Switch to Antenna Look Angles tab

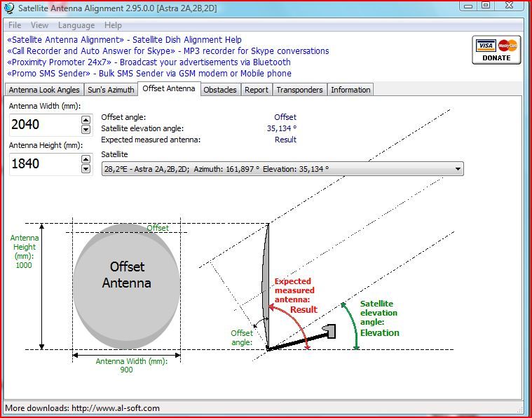click(x=44, y=90)
